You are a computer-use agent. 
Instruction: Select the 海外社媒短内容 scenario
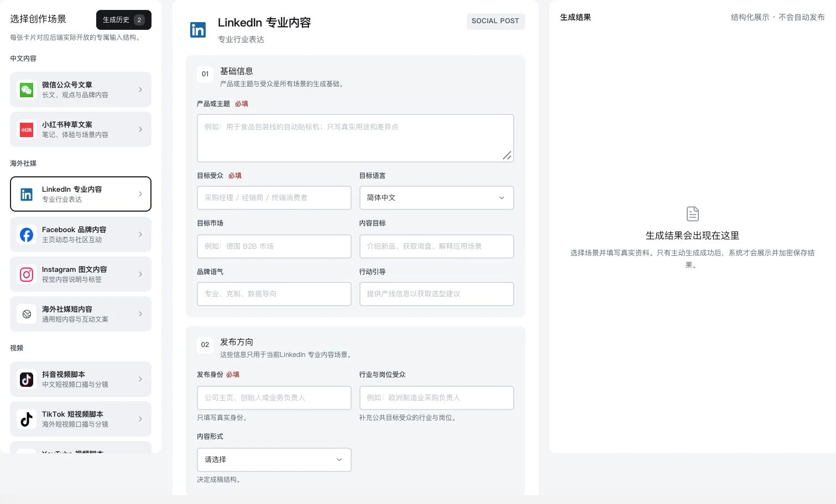81,314
